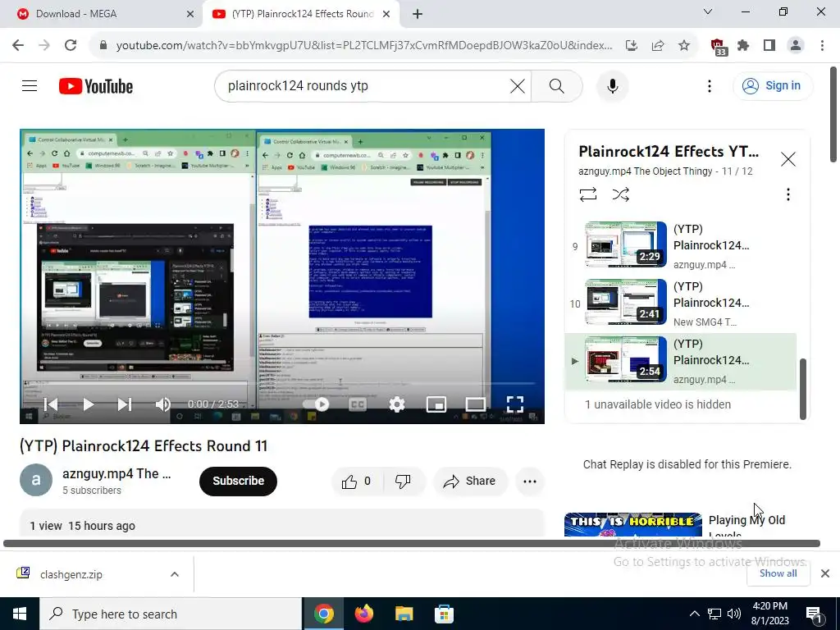
Task: Share this page icon in address bar
Action: [658, 46]
